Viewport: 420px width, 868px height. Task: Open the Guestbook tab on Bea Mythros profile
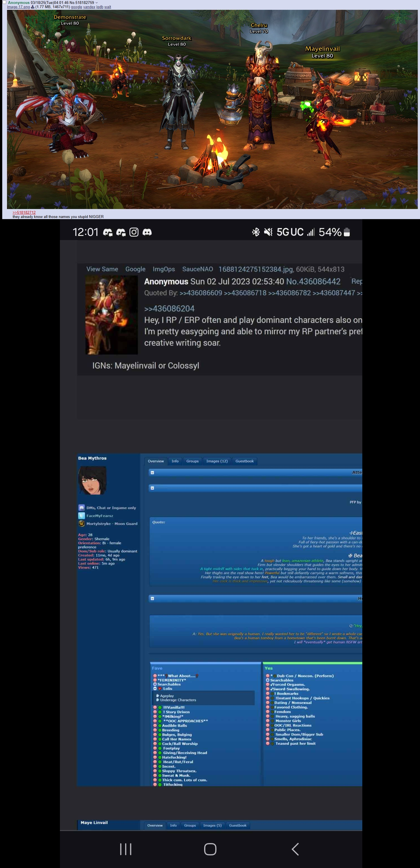pyautogui.click(x=244, y=461)
